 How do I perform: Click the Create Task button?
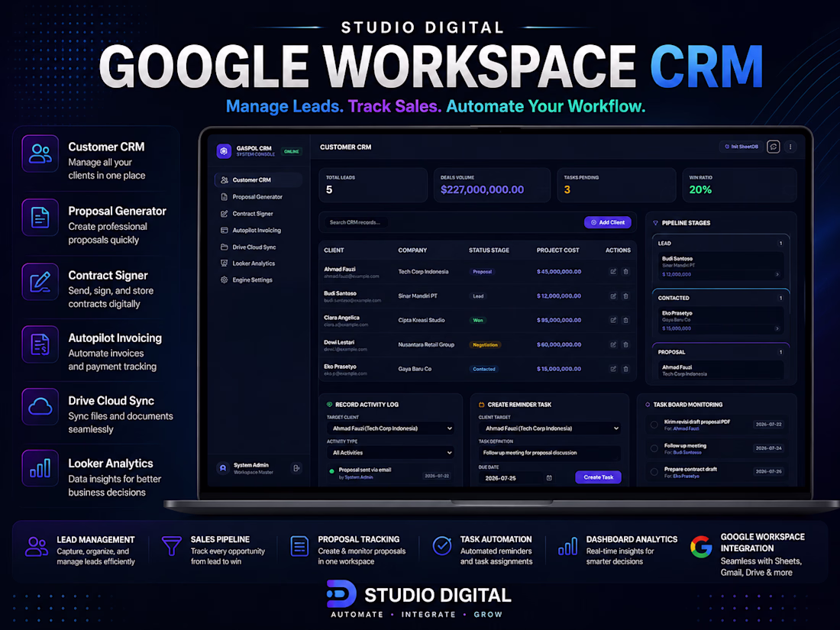tap(599, 477)
